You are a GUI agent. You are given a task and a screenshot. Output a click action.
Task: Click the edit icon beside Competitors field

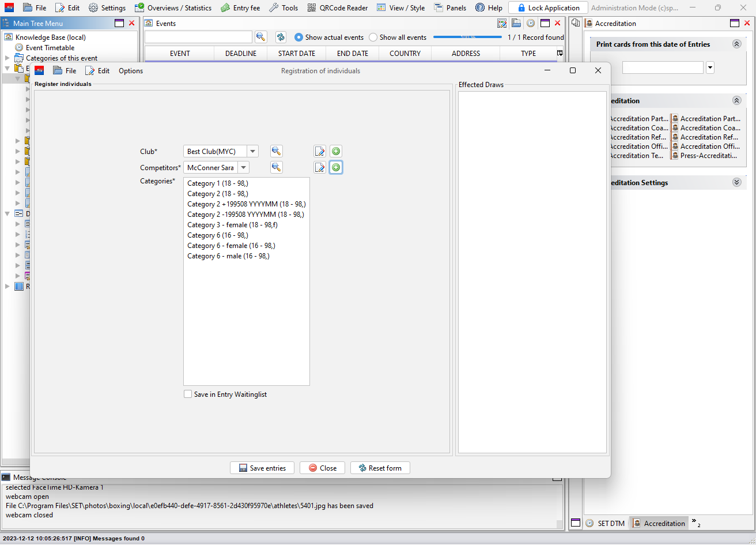[x=320, y=167]
